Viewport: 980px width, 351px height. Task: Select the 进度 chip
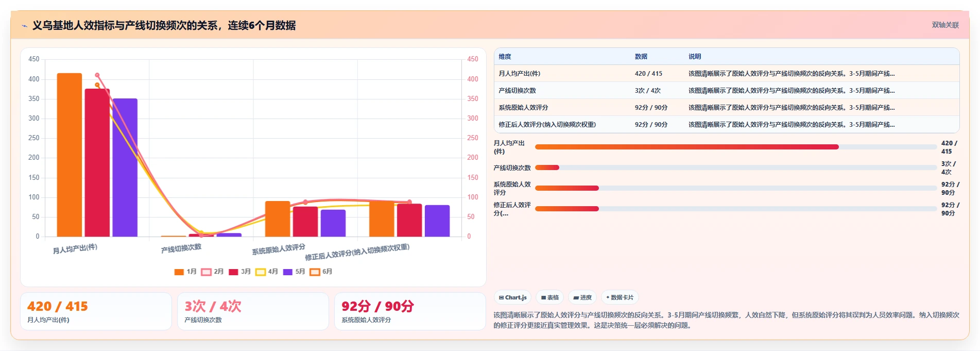click(x=582, y=297)
